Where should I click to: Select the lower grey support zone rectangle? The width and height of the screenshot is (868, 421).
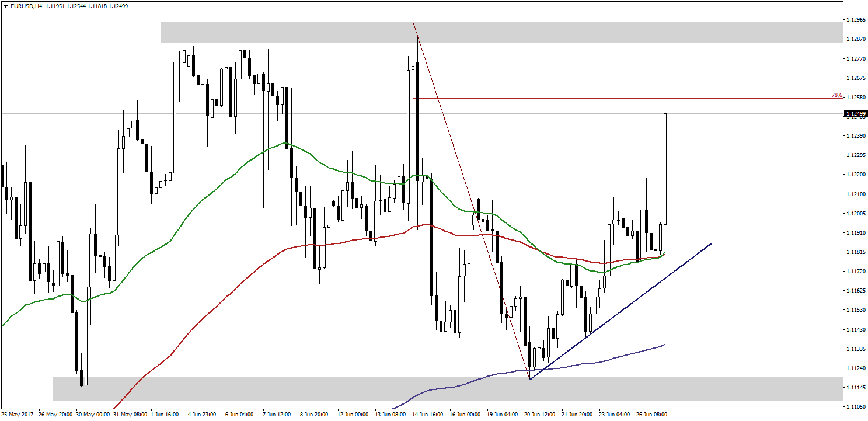click(x=448, y=388)
